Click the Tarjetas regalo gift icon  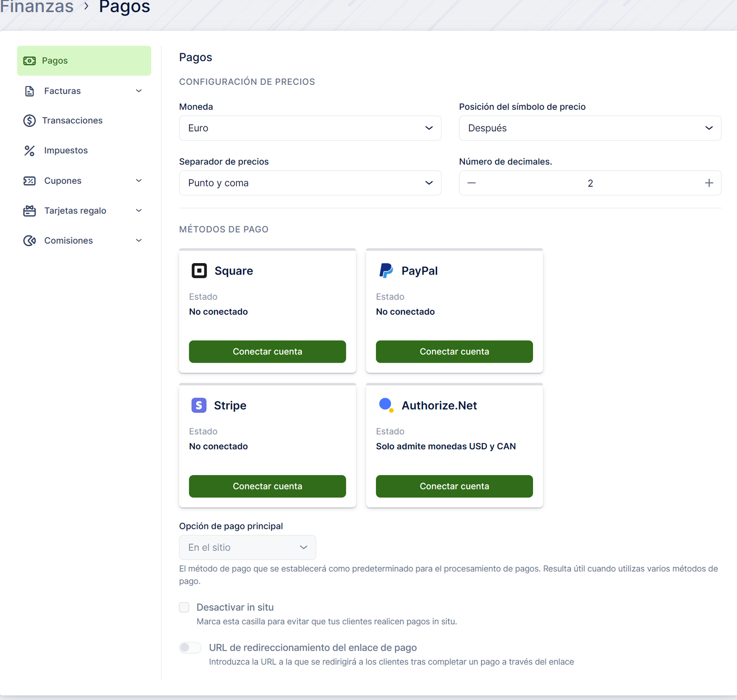(29, 211)
